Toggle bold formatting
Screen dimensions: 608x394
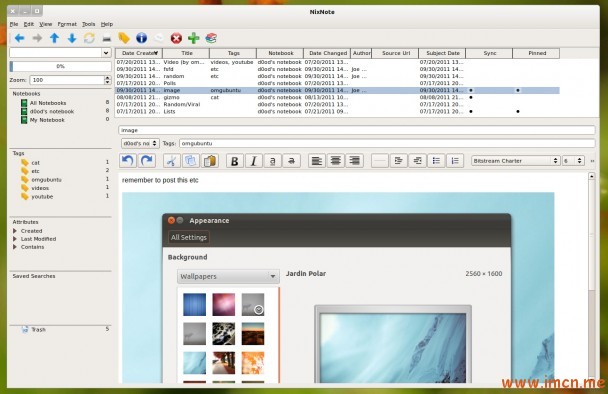point(235,161)
